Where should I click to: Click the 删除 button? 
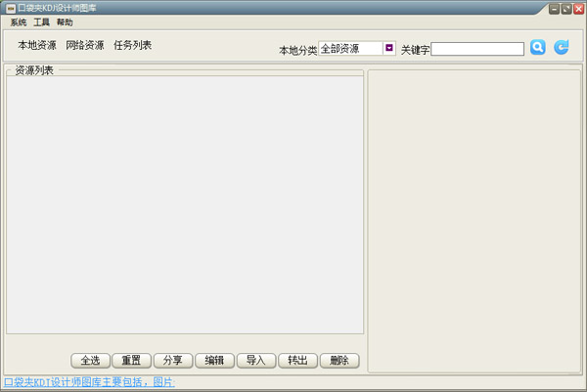[339, 361]
